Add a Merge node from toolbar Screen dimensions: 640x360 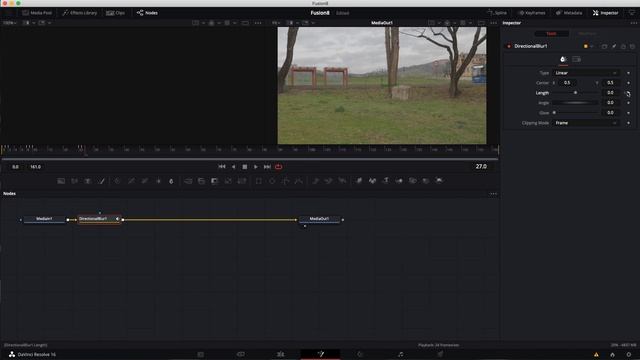(x=188, y=181)
